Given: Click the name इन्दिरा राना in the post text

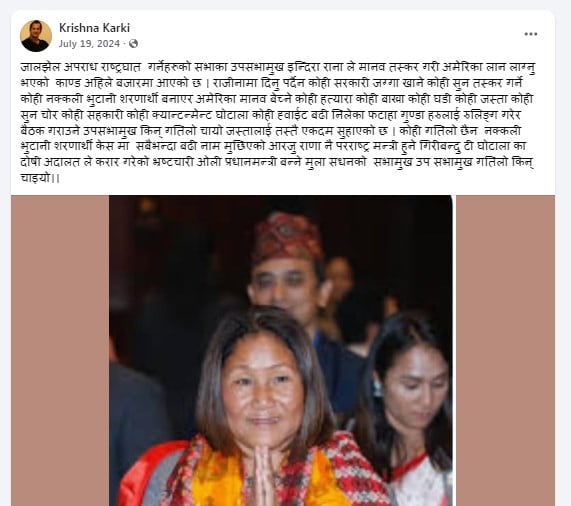Looking at the screenshot, I should [314, 68].
